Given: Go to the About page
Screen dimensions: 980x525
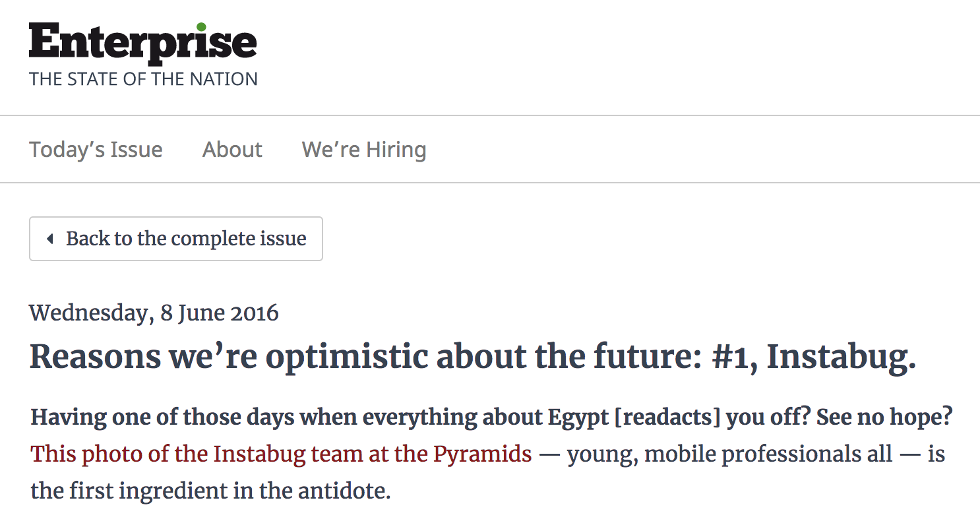Looking at the screenshot, I should click(x=232, y=150).
